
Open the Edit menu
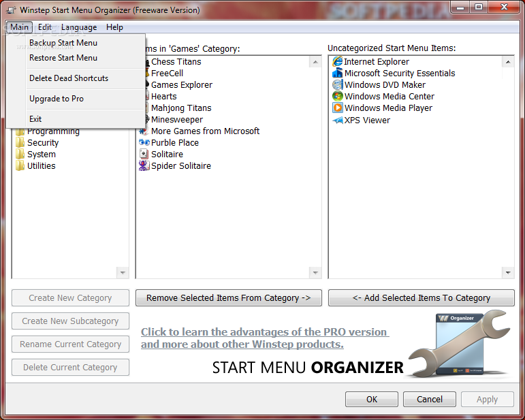pos(45,27)
